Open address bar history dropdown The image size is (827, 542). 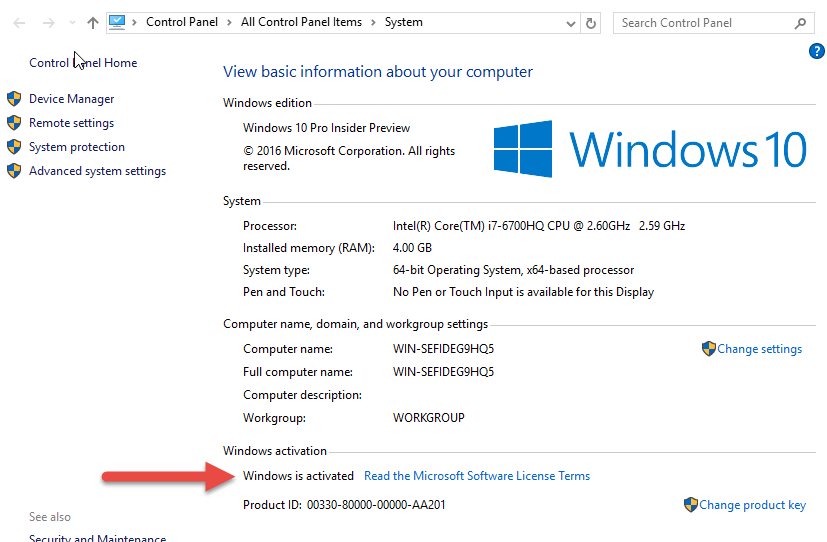pyautogui.click(x=570, y=23)
